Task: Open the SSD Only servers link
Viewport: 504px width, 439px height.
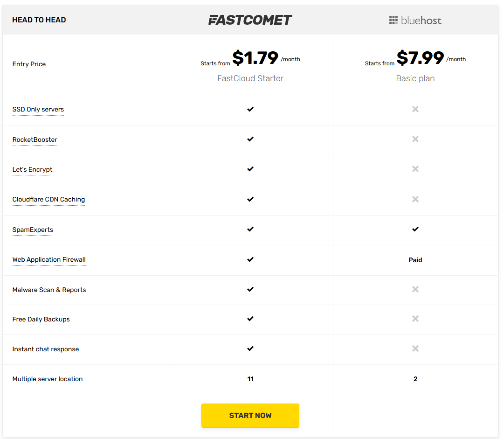Action: (38, 109)
